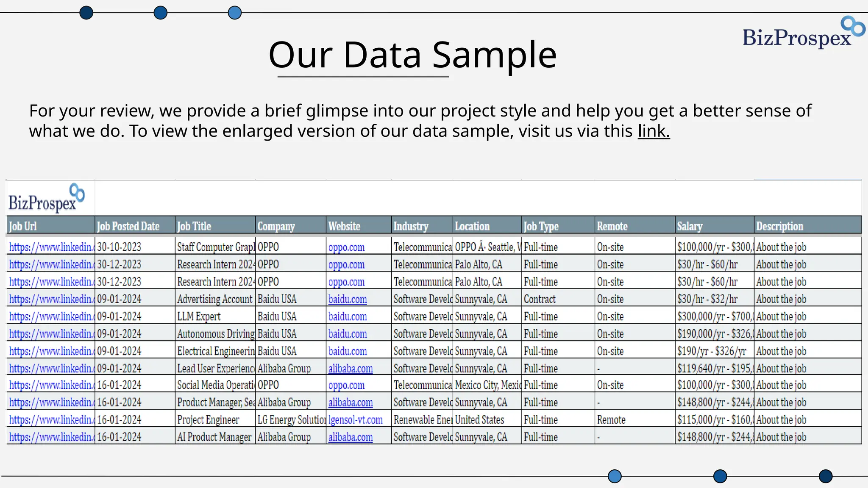The height and width of the screenshot is (488, 868).
Task: Open the LinkedIn URL in the Staff Computer Graph row
Action: pos(51,247)
